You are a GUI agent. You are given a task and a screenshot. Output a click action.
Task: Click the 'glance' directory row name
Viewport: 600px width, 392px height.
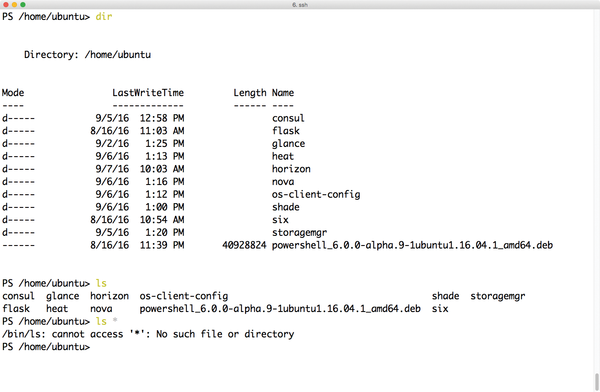click(289, 144)
